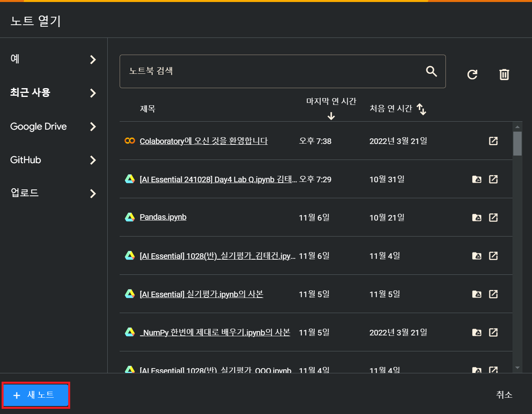Open [AI Essential 241028] Day4 Lab Q.ipynb
Image resolution: width=532 pixels, height=414 pixels.
218,179
